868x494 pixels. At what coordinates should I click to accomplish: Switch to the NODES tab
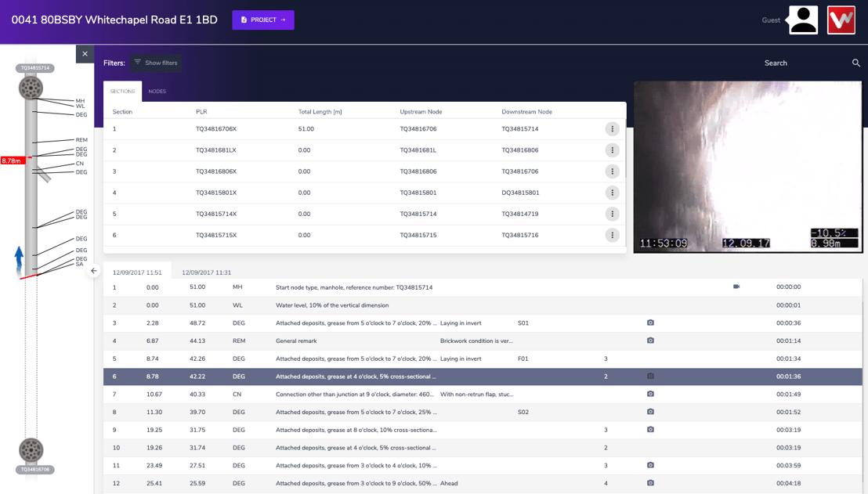(157, 91)
